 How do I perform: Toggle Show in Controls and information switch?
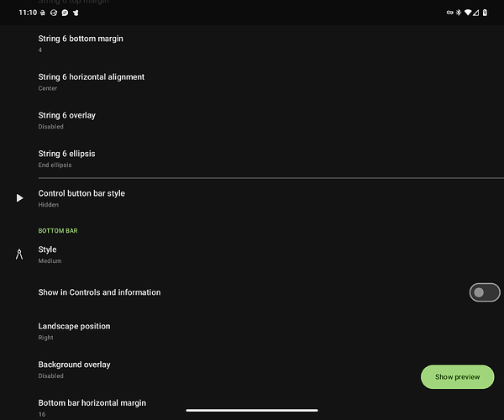[x=485, y=292]
